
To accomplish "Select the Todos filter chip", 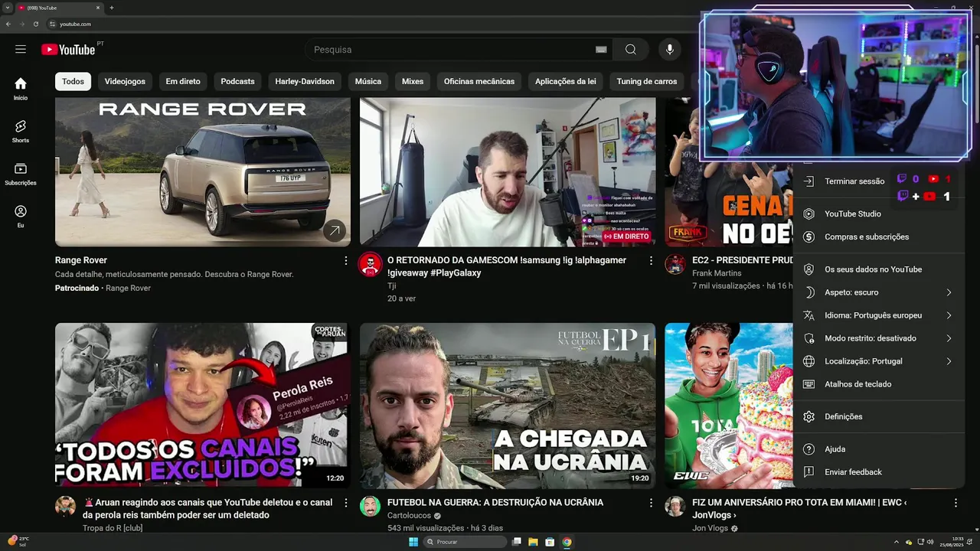I will (73, 81).
